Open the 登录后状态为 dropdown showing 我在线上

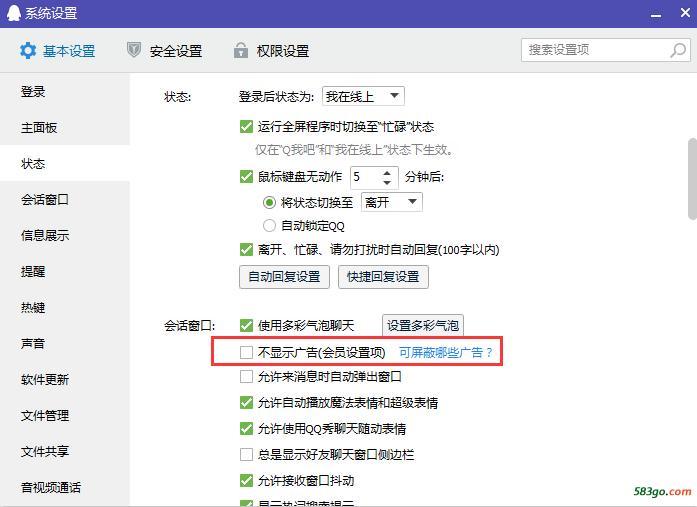pos(363,96)
